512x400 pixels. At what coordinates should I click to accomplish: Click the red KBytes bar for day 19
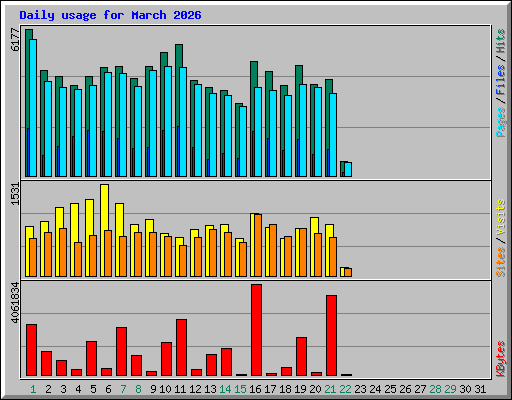point(301,357)
